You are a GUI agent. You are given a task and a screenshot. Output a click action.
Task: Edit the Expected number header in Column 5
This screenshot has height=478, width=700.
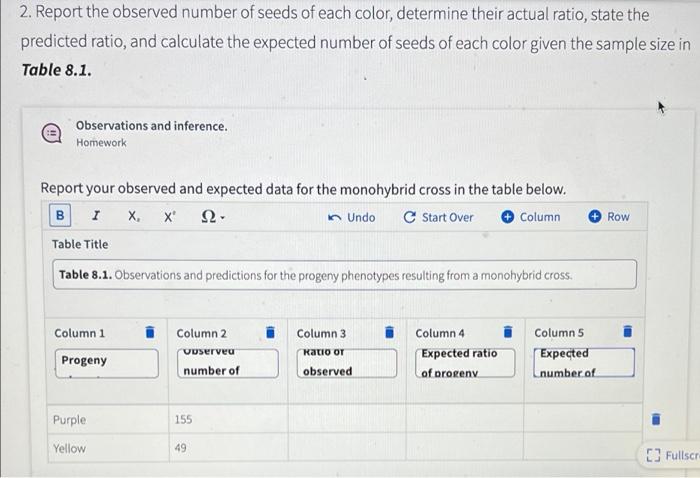pos(584,362)
